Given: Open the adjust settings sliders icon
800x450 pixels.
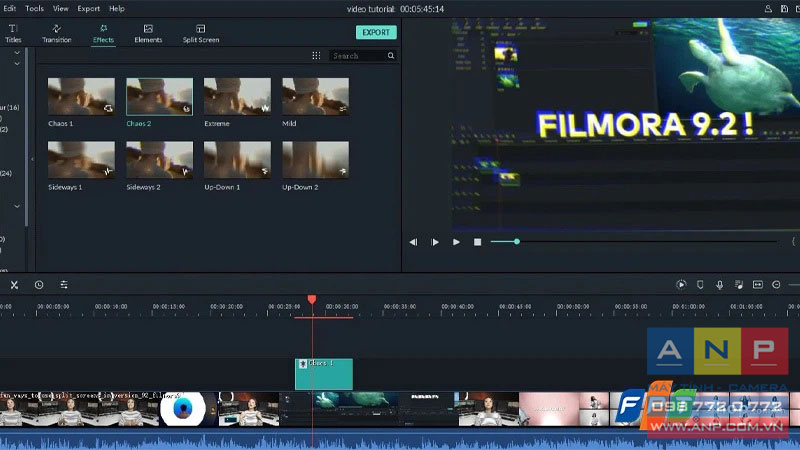Looking at the screenshot, I should click(64, 285).
